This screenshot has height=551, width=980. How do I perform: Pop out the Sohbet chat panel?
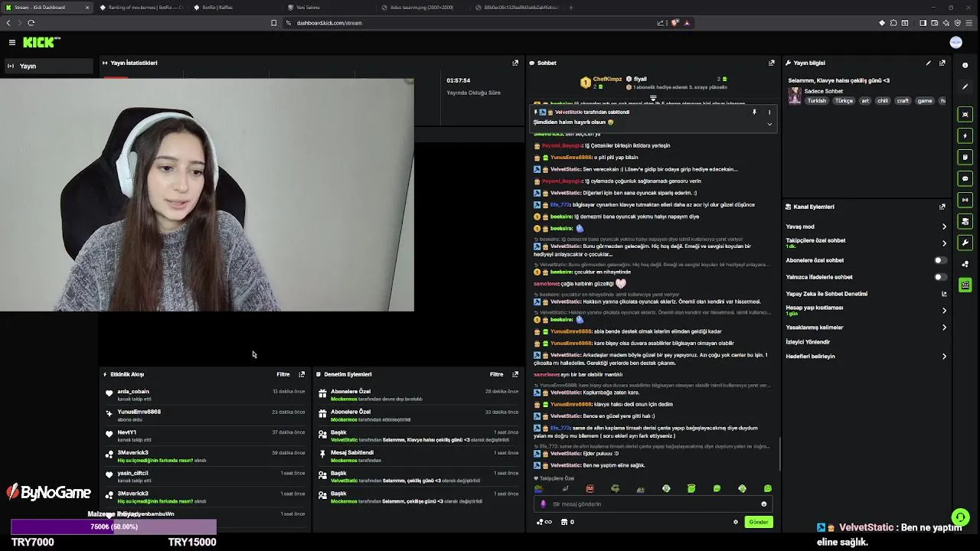[x=771, y=63]
